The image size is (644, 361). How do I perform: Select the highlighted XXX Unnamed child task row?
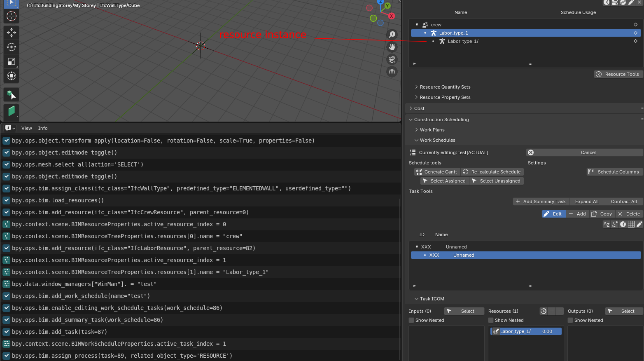[526, 255]
